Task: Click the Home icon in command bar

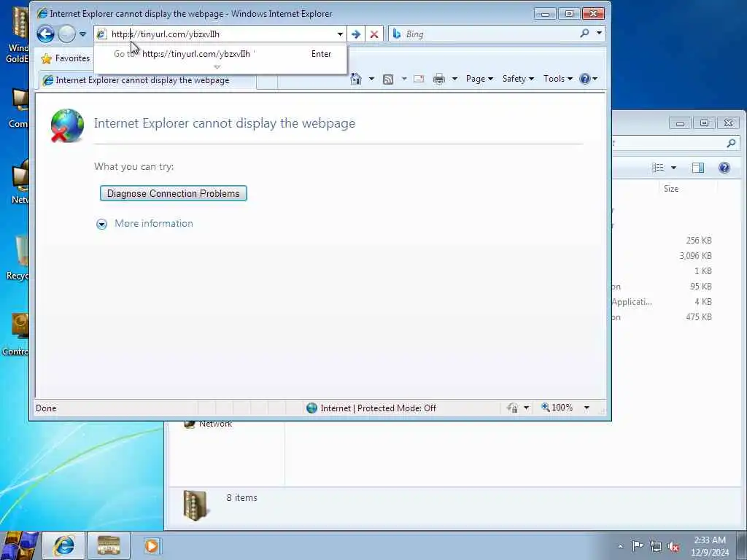Action: [x=356, y=79]
